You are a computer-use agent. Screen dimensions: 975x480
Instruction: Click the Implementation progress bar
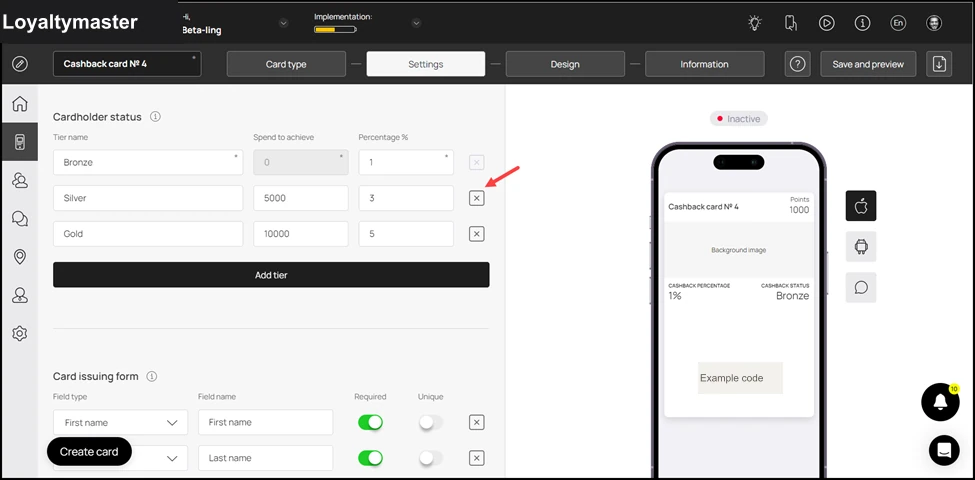point(335,29)
